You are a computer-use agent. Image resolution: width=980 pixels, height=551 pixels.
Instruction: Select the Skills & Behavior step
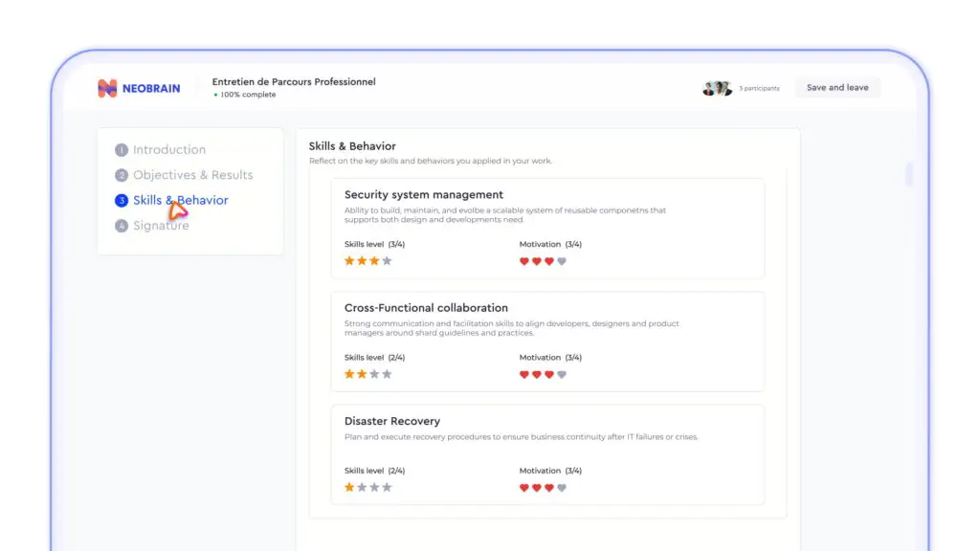click(x=181, y=200)
